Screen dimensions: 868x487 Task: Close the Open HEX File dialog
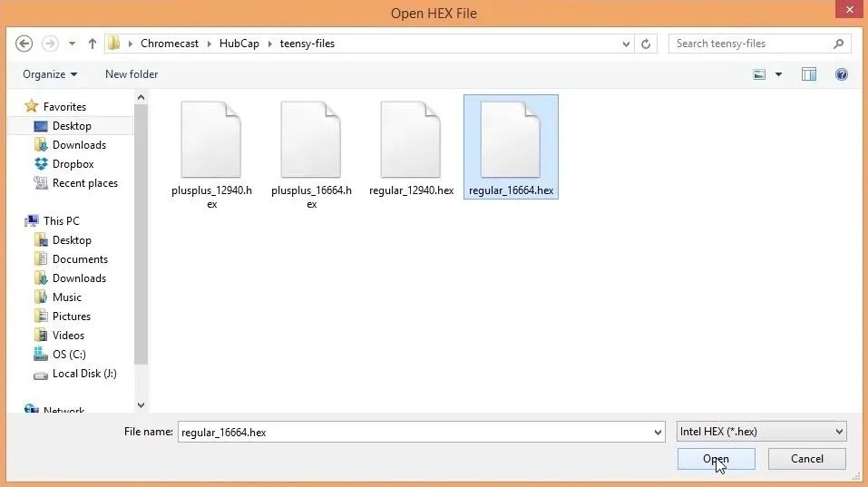pos(850,9)
